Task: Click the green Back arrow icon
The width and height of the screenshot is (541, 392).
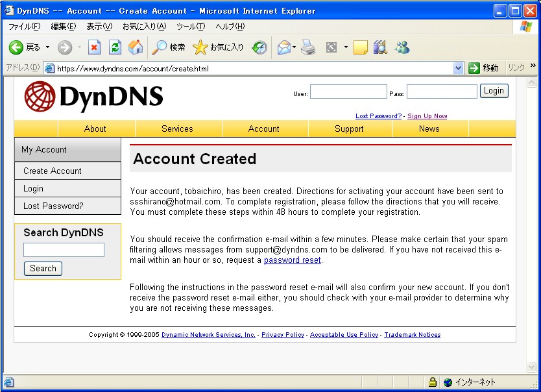Action: [16, 47]
